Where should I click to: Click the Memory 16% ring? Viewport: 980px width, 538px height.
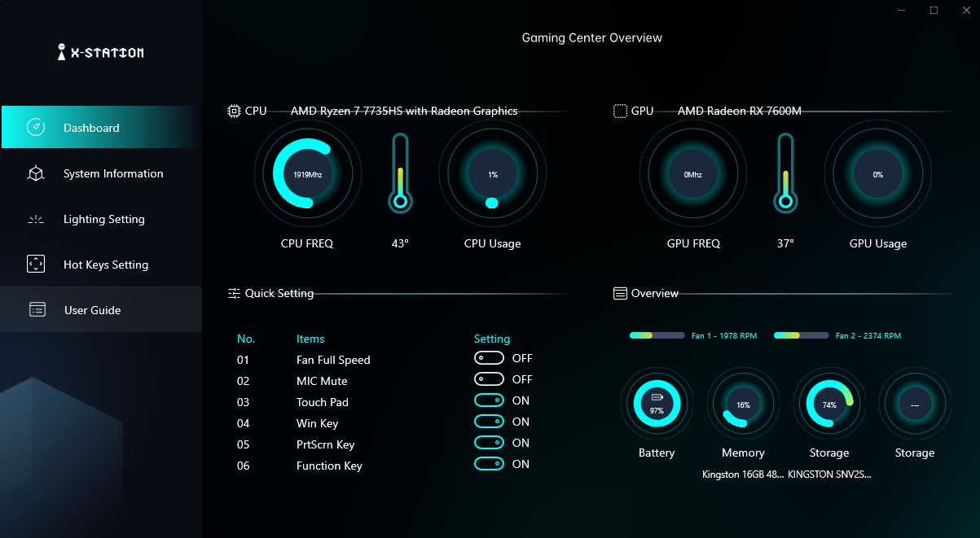743,405
